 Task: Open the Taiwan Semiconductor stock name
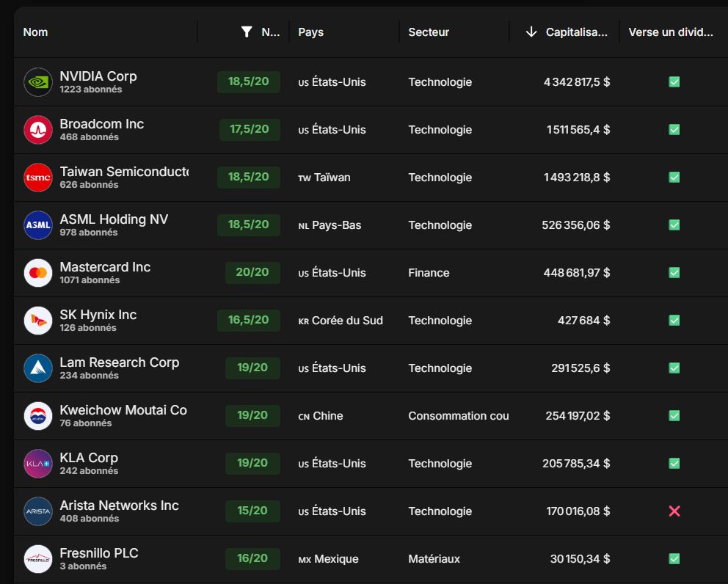pos(124,172)
